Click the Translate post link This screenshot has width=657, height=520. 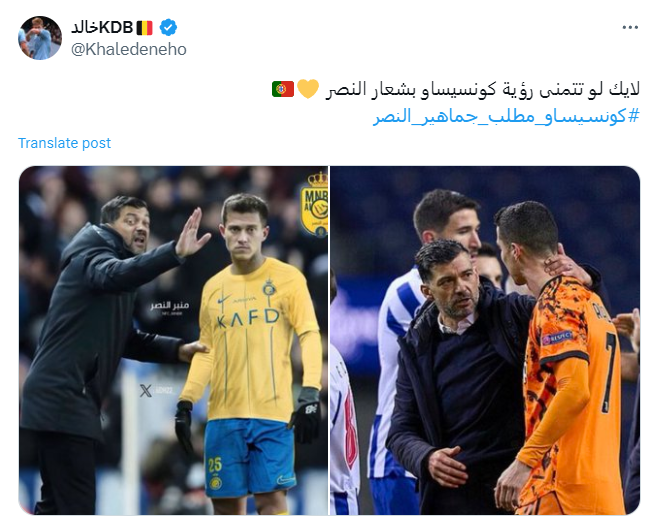pos(64,143)
